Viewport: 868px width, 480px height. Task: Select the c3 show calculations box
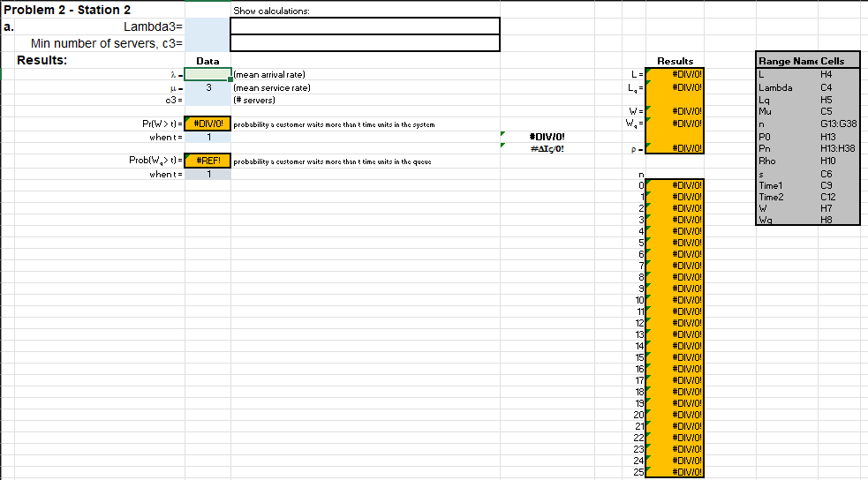(365, 43)
